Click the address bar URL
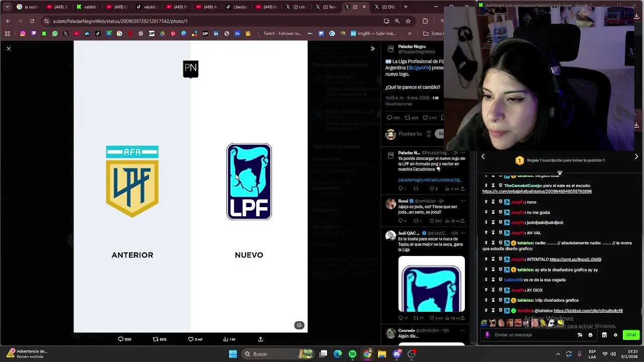This screenshot has height=362, width=644. [x=120, y=21]
